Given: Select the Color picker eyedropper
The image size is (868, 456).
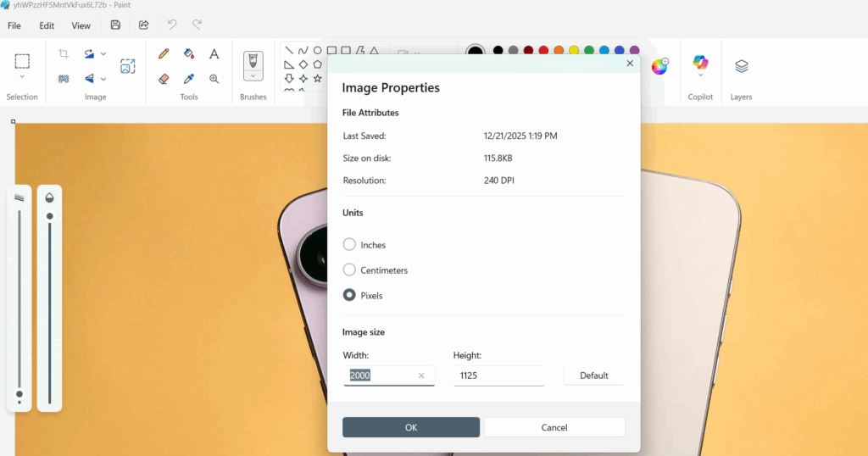Looking at the screenshot, I should tap(189, 79).
